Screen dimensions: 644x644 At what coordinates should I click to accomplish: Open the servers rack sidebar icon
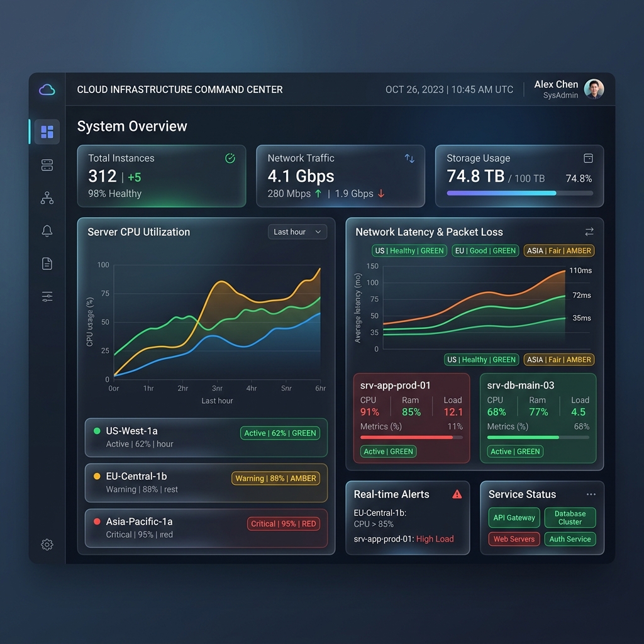(47, 165)
